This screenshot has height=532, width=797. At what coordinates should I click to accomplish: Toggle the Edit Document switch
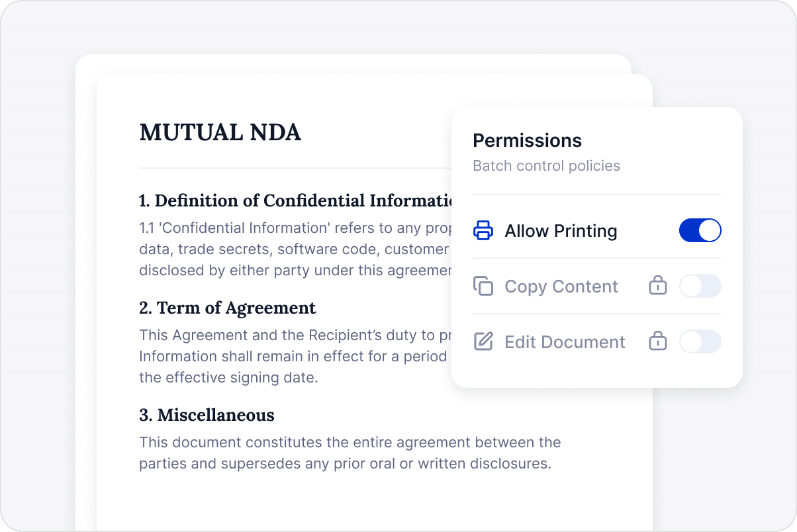click(700, 341)
